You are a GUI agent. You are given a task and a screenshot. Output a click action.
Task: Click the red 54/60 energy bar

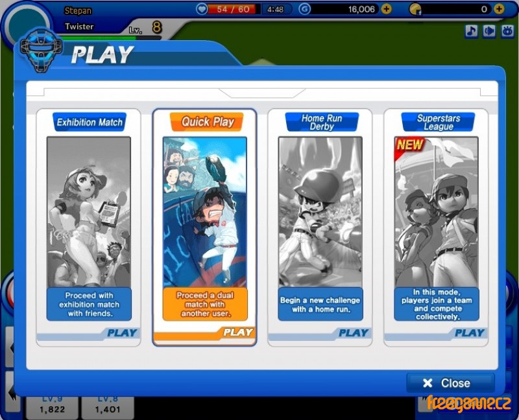235,9
